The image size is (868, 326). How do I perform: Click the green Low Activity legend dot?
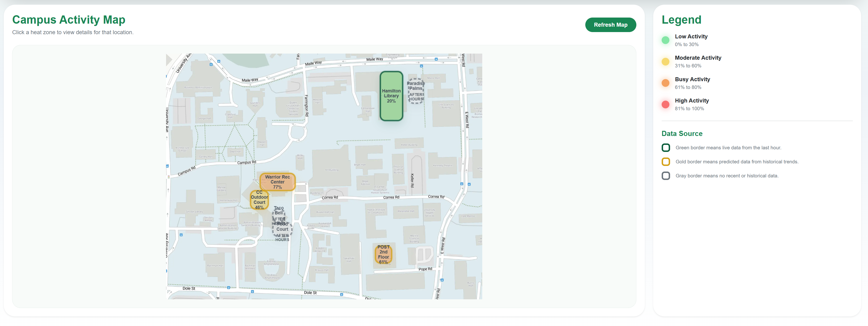tap(665, 40)
